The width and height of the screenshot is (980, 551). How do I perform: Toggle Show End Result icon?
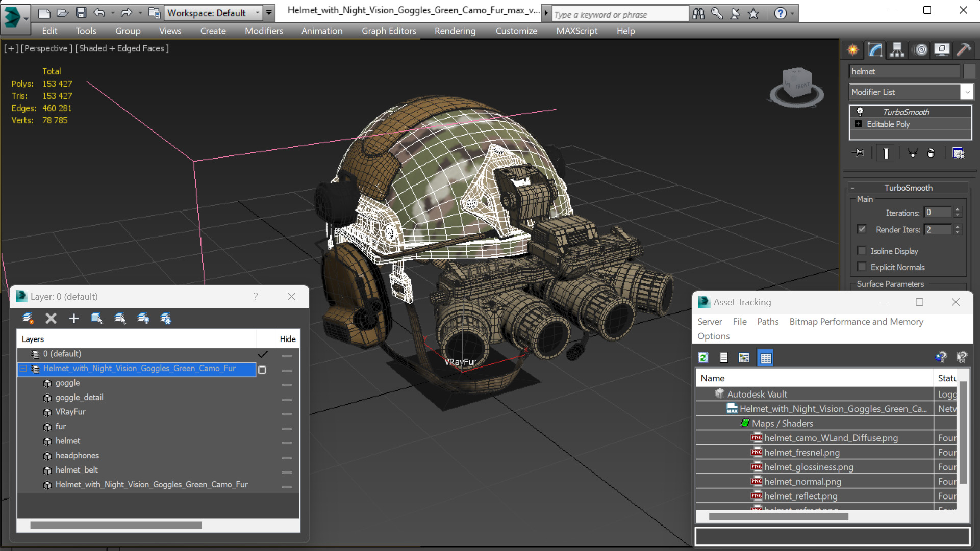886,153
